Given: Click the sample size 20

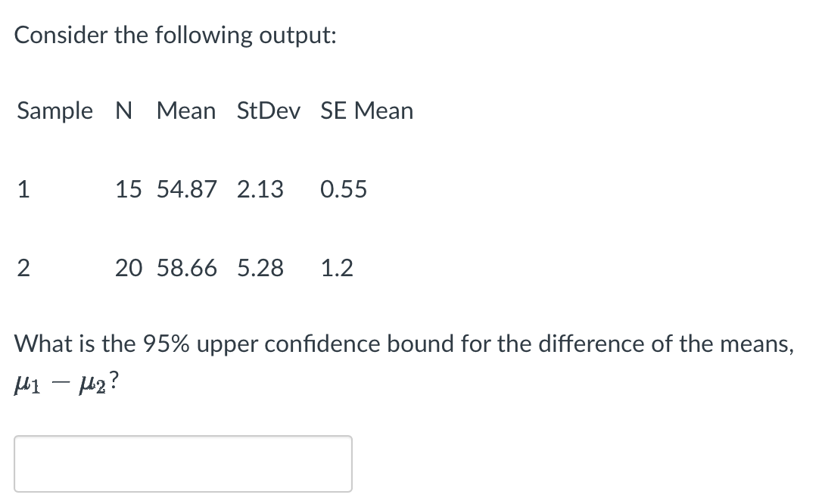Looking at the screenshot, I should (x=129, y=268).
